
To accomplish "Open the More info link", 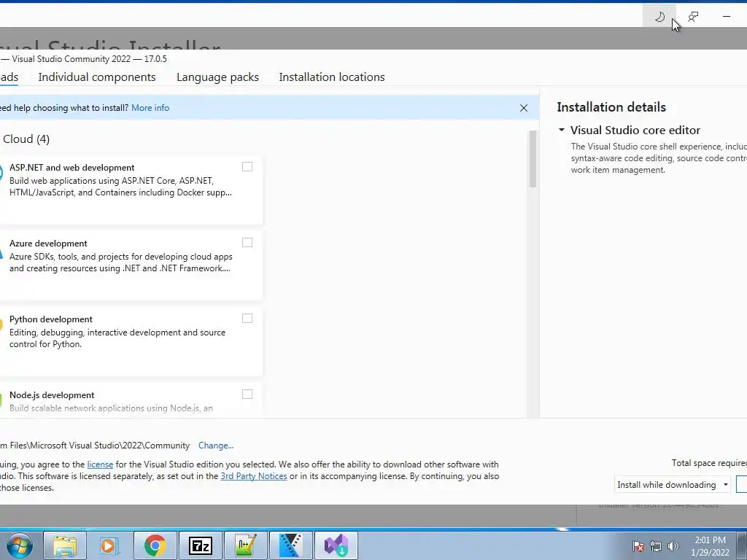I will (150, 108).
